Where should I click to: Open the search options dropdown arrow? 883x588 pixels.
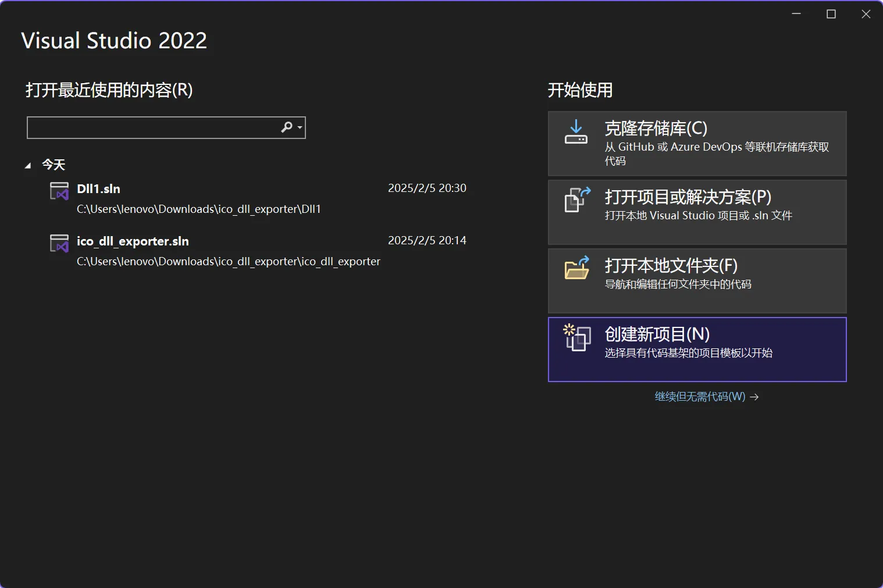pos(300,127)
